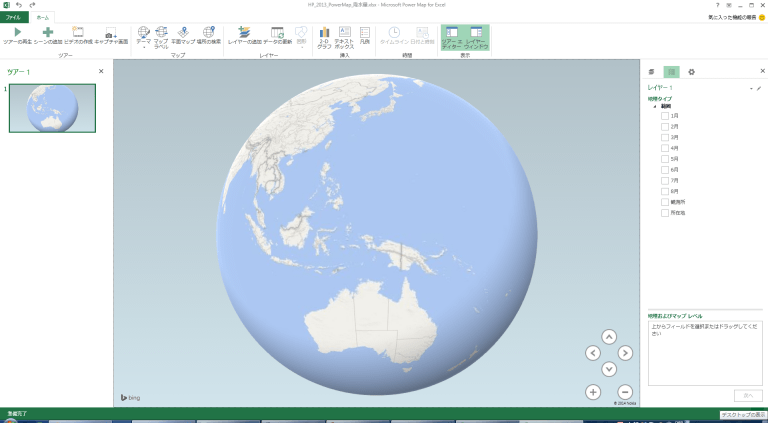Select the ホーム (Home) ribbon tab
The width and height of the screenshot is (768, 423).
(x=42, y=17)
